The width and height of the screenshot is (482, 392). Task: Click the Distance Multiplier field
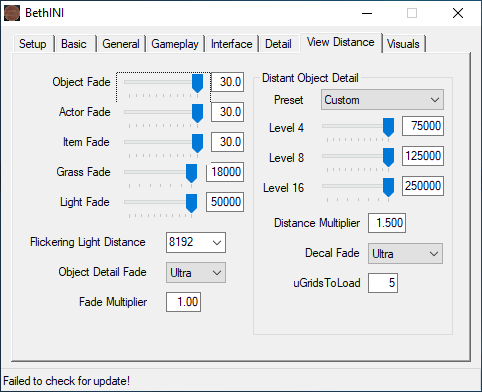point(387,223)
